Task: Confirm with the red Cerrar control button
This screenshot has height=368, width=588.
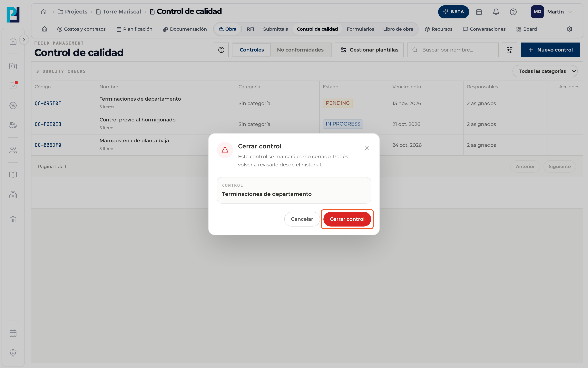Action: point(347,219)
